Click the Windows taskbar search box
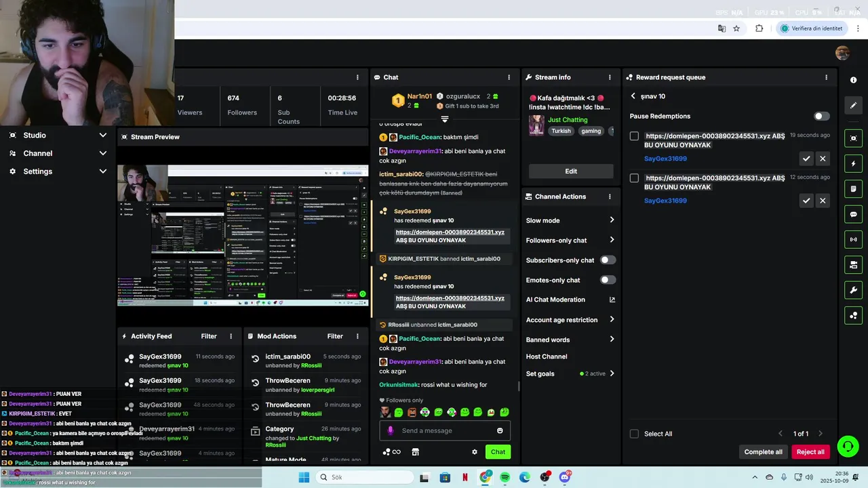Image resolution: width=868 pixels, height=488 pixels. coord(363,477)
